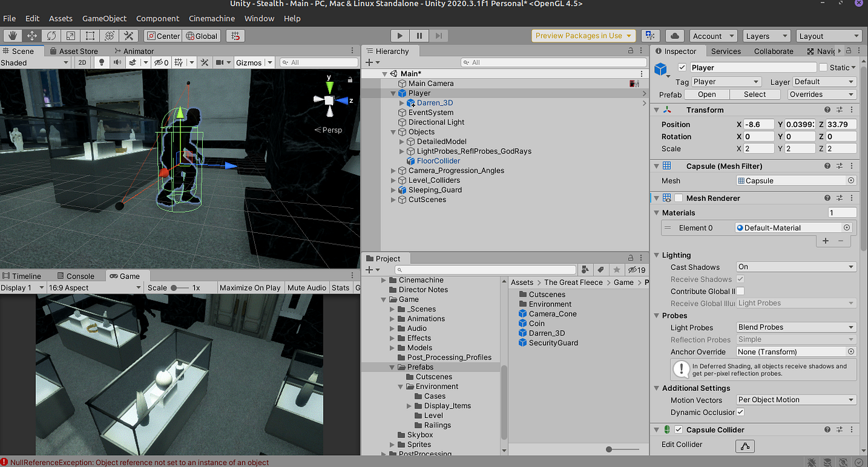Open the cloud Services icon
The image size is (868, 467).
tap(675, 36)
